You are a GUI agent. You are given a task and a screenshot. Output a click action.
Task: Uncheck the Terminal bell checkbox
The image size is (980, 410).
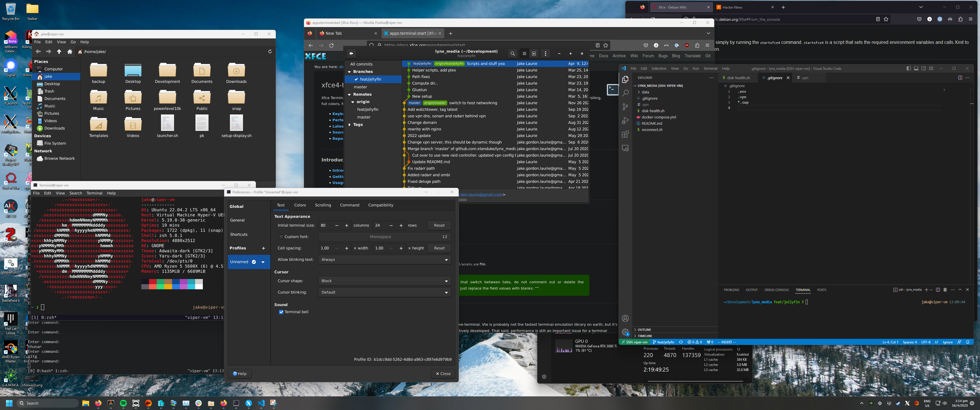281,312
